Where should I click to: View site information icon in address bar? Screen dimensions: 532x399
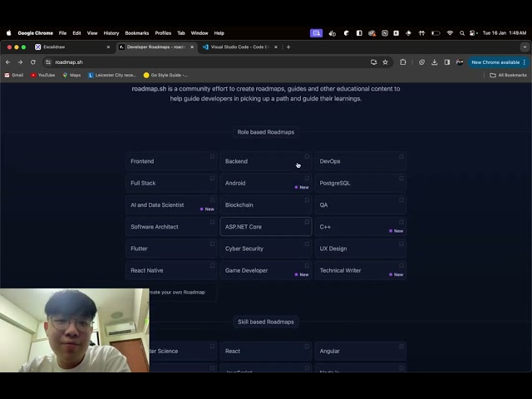point(48,62)
